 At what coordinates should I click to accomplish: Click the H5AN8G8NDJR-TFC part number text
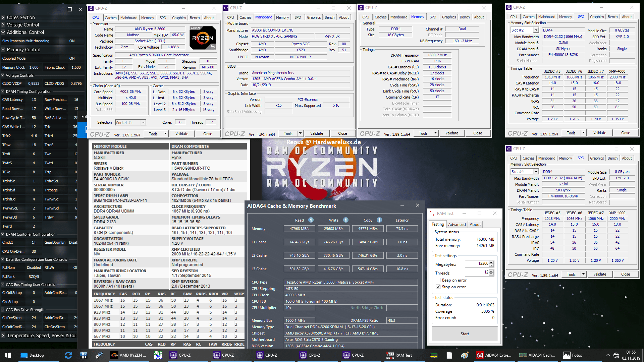[x=191, y=168]
